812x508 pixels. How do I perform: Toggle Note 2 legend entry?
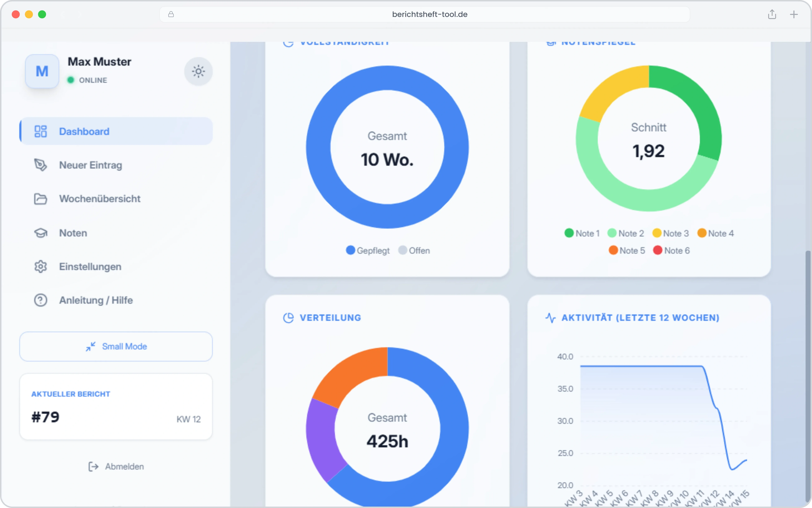coord(626,233)
